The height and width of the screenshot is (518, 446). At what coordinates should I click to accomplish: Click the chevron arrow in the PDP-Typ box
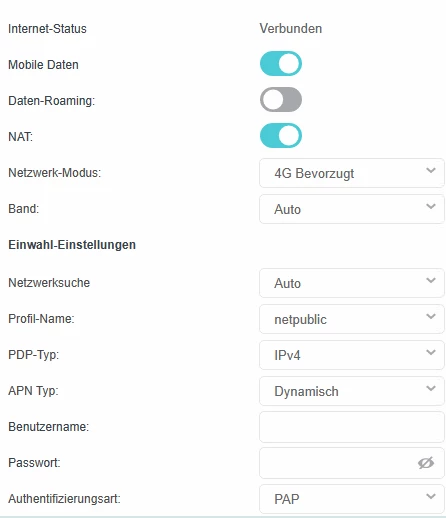[431, 353]
